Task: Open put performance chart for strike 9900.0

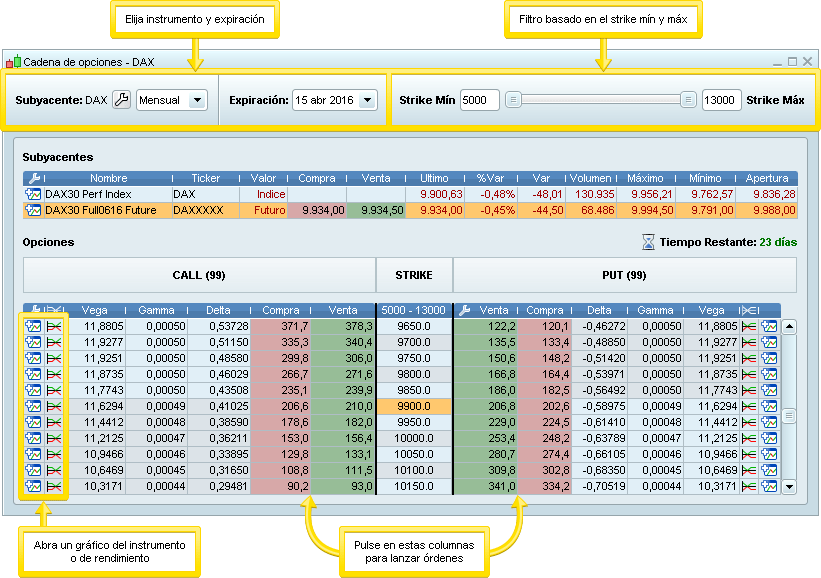Action: 749,406
